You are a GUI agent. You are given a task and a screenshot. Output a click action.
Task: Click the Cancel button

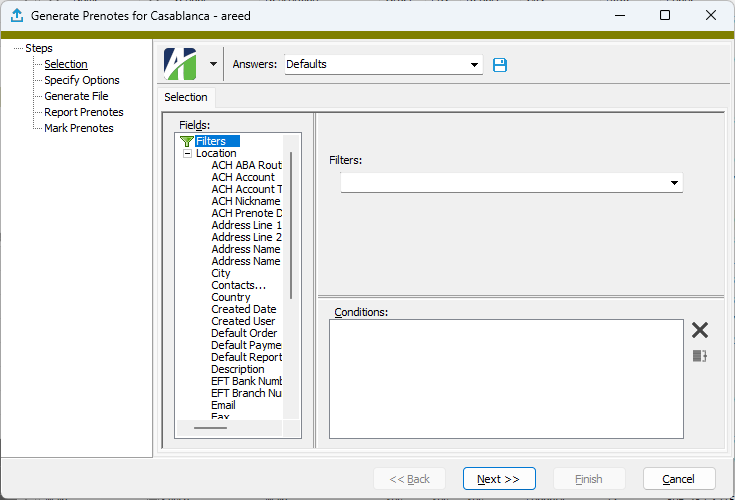pos(679,479)
